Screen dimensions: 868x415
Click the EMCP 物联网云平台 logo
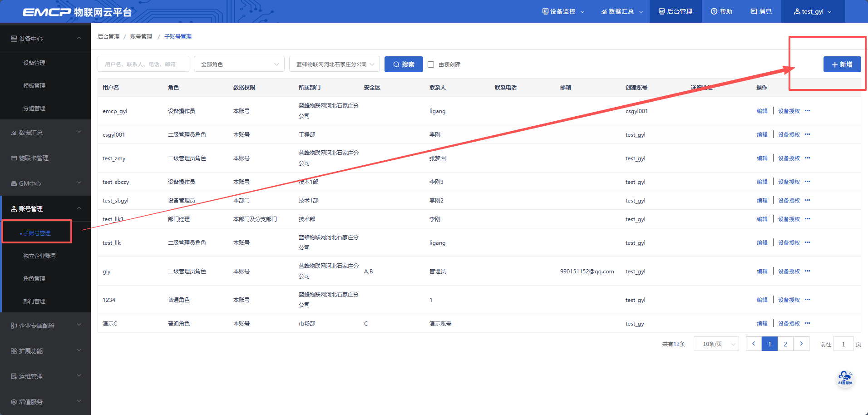[x=77, y=12]
